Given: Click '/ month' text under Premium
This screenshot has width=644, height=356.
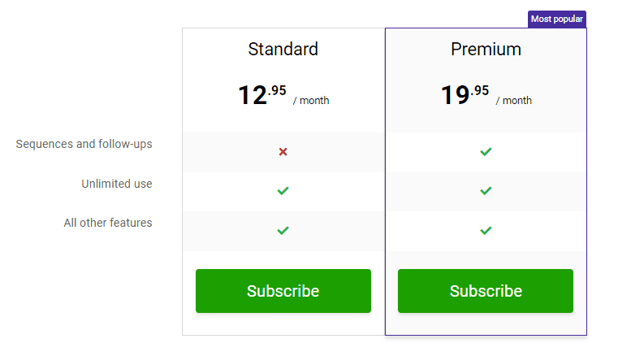Looking at the screenshot, I should click(x=514, y=100).
